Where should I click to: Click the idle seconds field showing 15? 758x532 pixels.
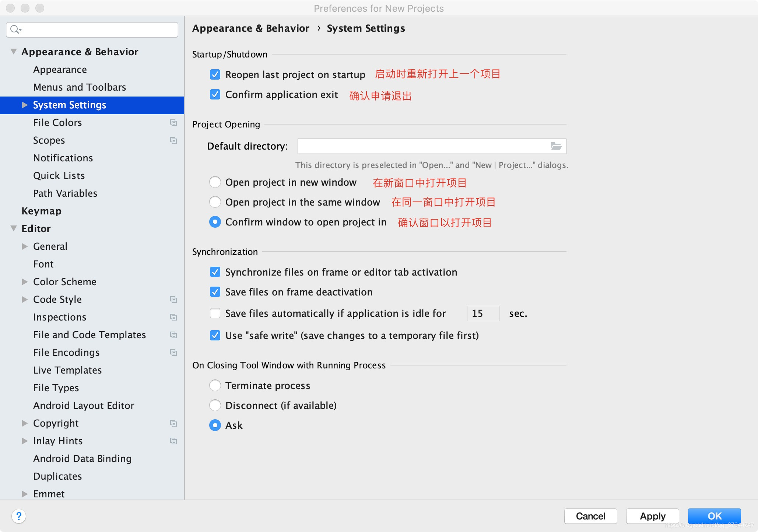(x=483, y=314)
